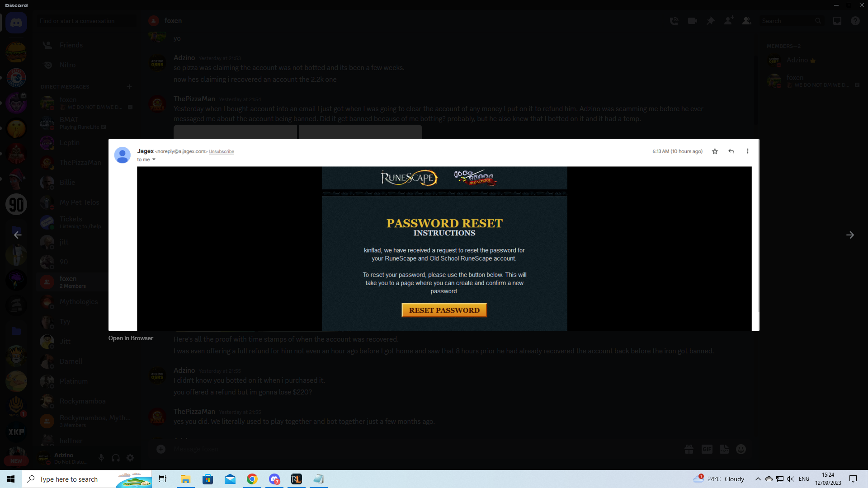Add friends to this group DM
Viewport: 868px width, 488px height.
coord(729,21)
